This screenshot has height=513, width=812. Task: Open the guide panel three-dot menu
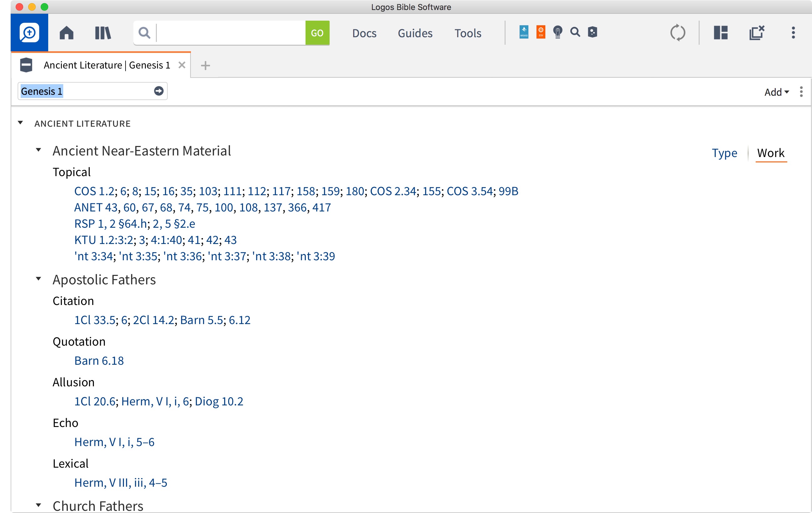click(x=801, y=92)
